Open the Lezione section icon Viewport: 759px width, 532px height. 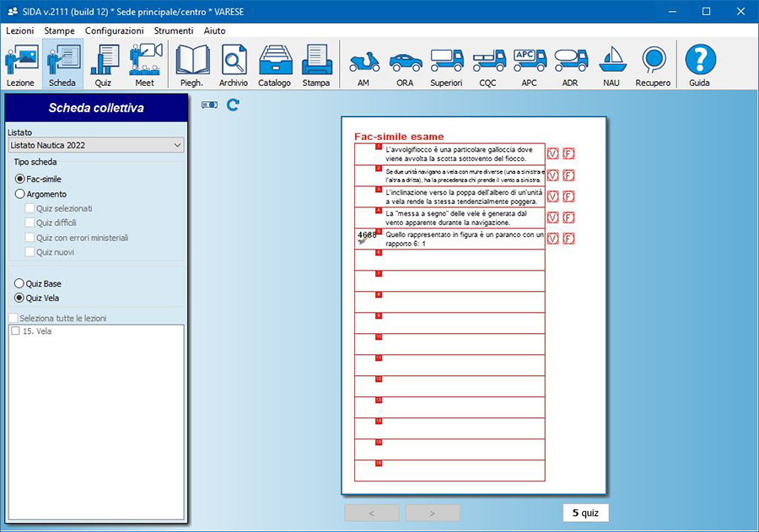[x=20, y=65]
